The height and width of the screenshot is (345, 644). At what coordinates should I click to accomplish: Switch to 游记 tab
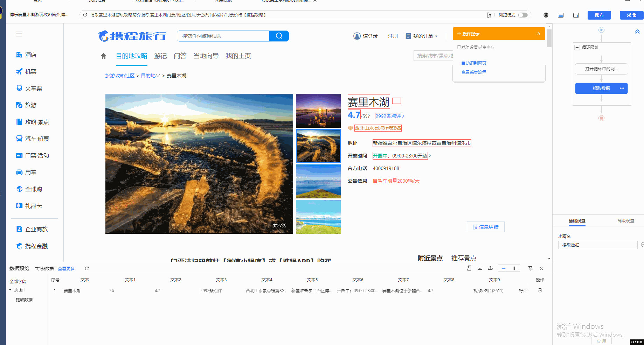(x=160, y=56)
